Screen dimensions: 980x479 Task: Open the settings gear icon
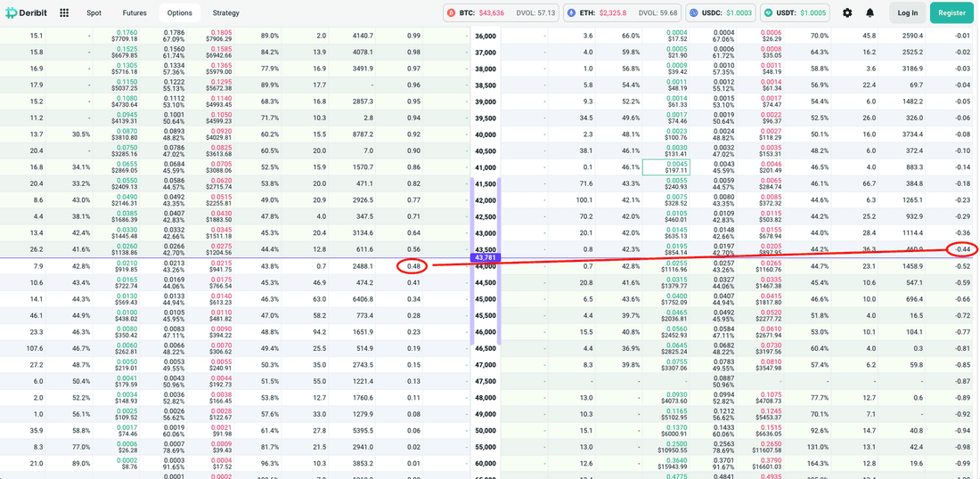point(847,12)
